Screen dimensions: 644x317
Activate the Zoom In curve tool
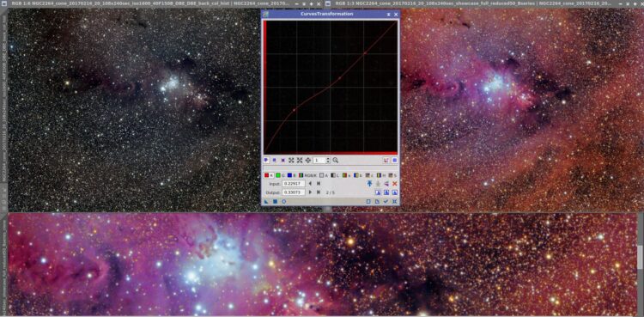coord(291,161)
